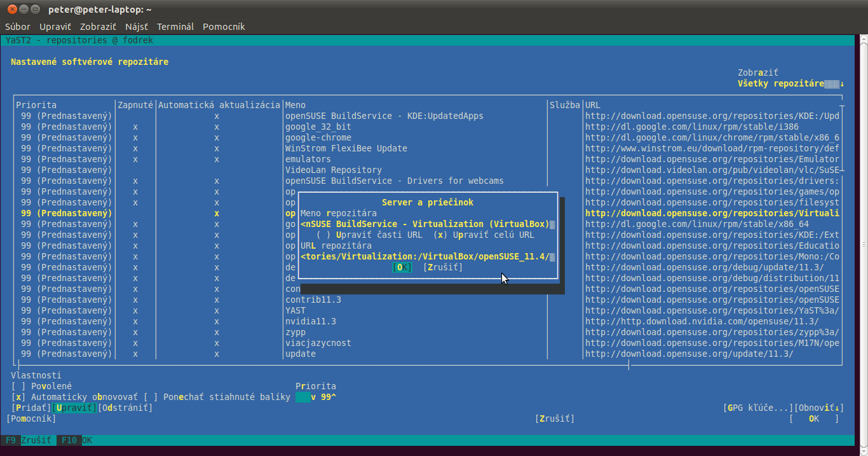The height and width of the screenshot is (456, 868).
Task: Select openSUSE BuildService KDE:UpdatedApps row
Action: (428, 116)
